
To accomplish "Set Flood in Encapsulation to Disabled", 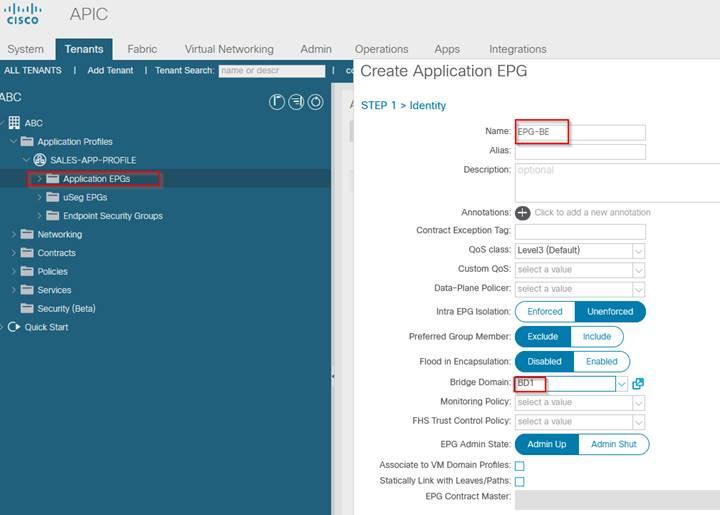I will [x=545, y=361].
